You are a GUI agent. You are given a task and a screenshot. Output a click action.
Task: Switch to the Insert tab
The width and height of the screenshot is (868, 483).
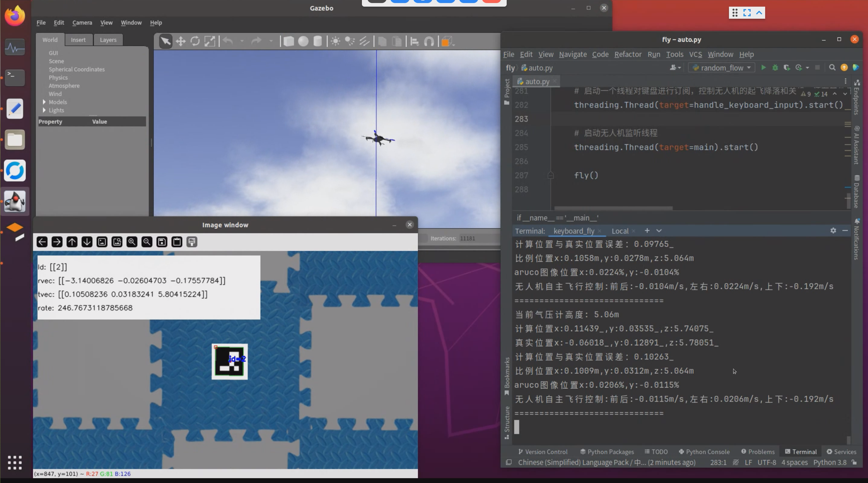tap(78, 40)
